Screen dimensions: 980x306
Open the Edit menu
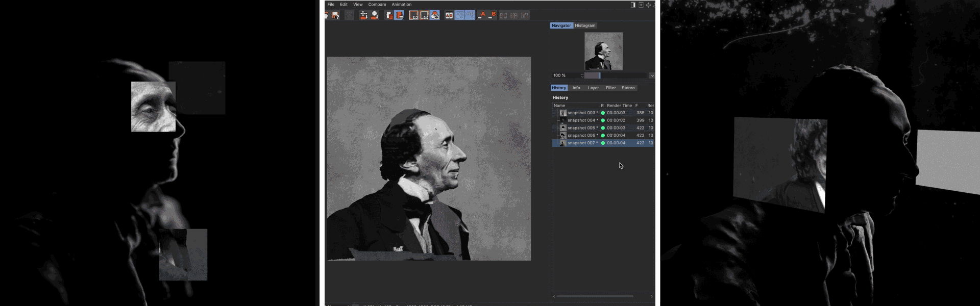coord(344,5)
